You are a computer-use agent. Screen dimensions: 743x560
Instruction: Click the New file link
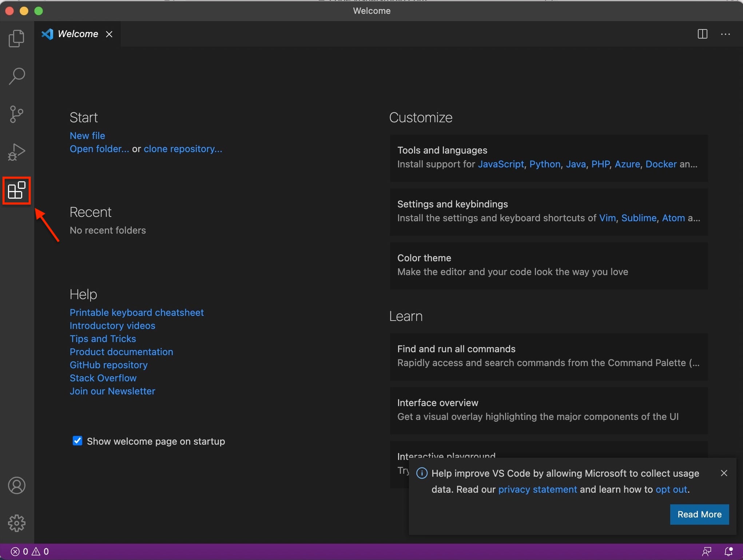pos(87,136)
